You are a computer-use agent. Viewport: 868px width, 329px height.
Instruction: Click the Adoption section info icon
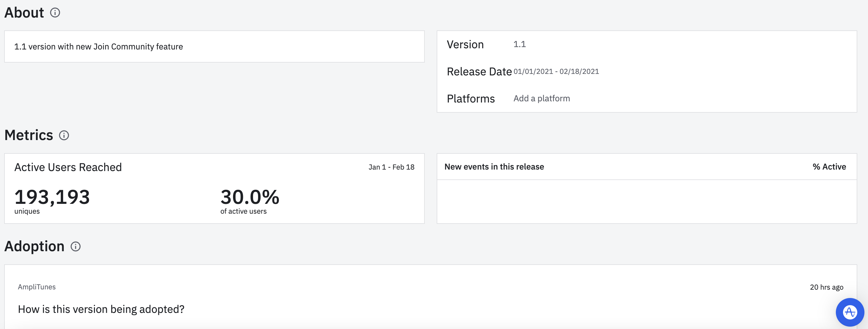click(x=76, y=247)
